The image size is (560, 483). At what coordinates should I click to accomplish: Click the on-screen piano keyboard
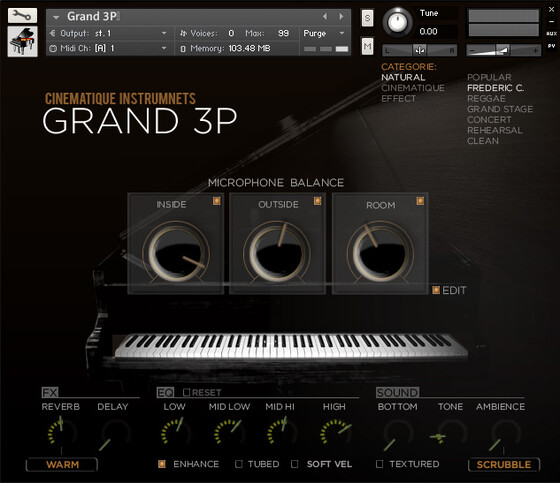(x=291, y=346)
